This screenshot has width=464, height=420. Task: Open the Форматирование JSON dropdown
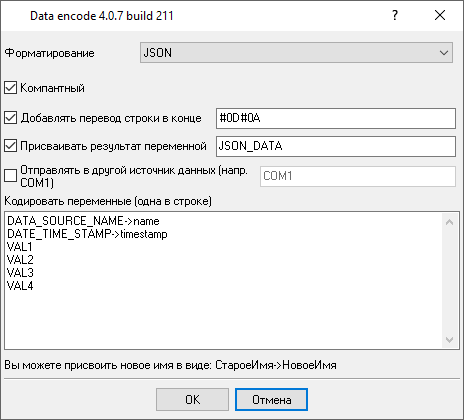click(x=296, y=52)
